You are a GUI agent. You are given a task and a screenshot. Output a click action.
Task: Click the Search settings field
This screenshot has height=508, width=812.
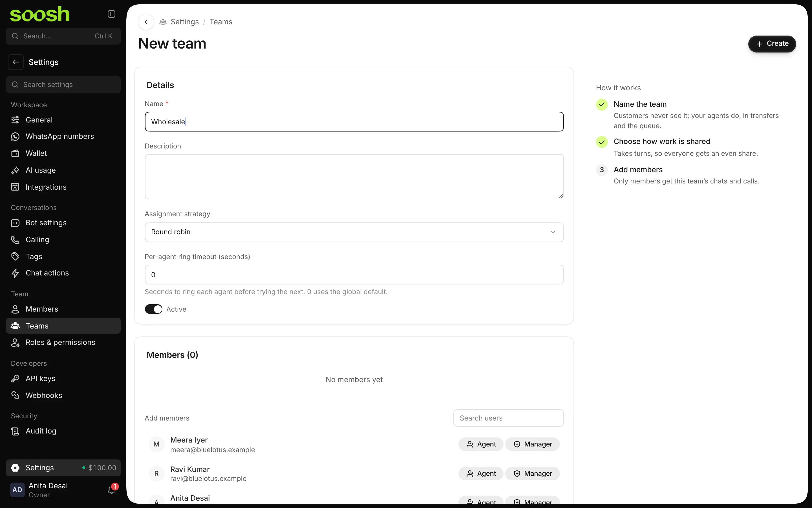point(63,85)
